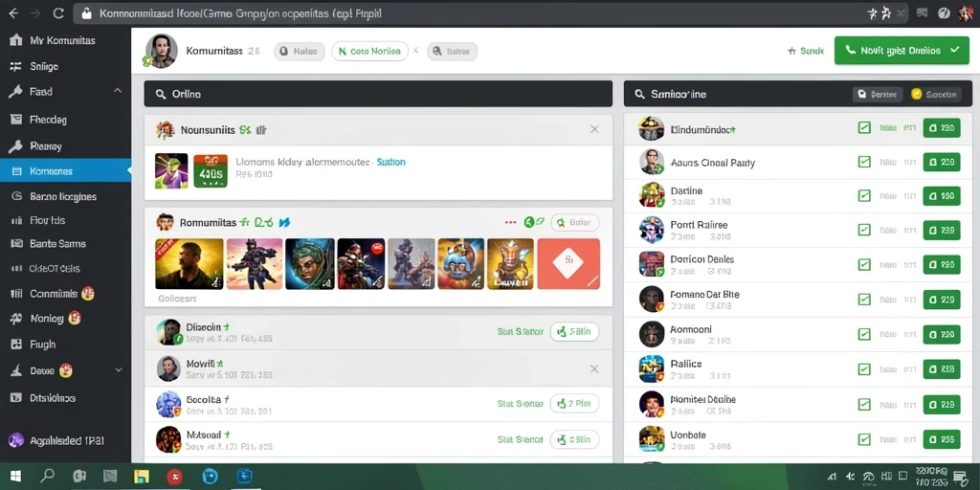Toggle checkbox in Uonbate row
Viewport: 980px width, 490px height.
864,439
